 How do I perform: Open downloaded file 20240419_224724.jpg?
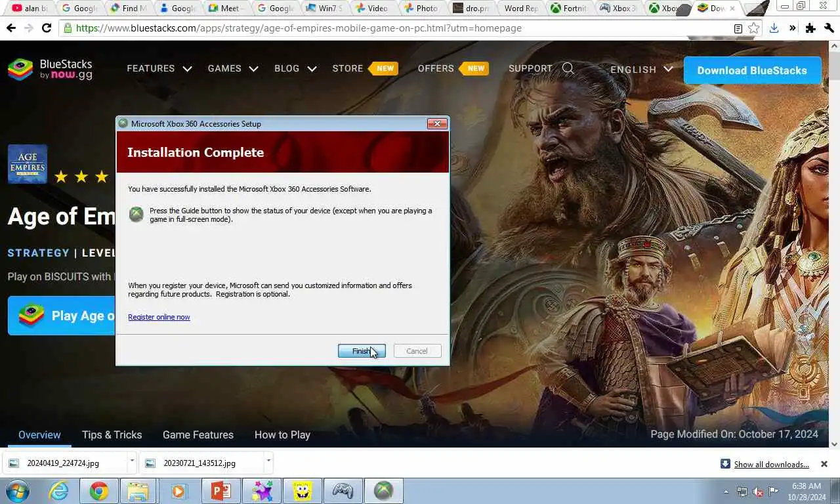point(63,463)
